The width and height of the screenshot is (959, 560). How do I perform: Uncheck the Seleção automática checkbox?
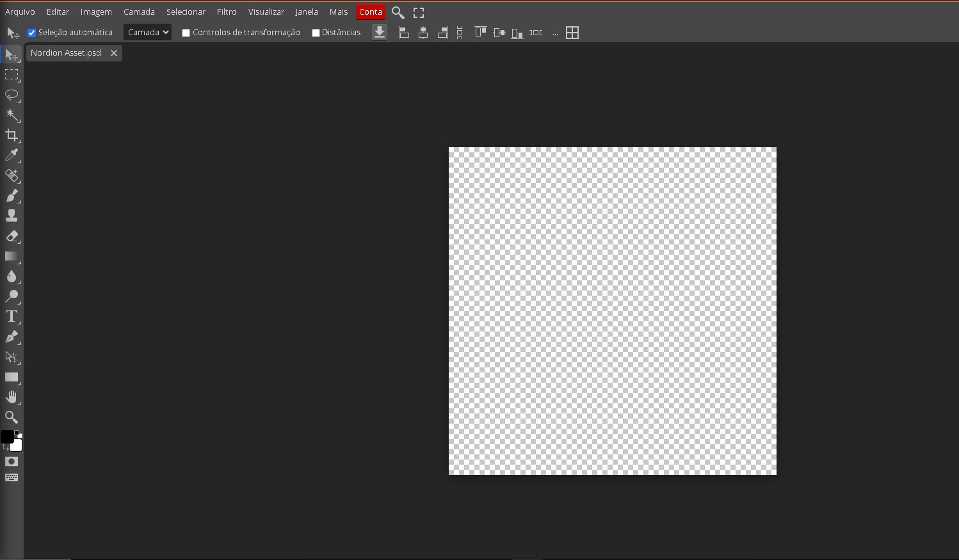[32, 33]
